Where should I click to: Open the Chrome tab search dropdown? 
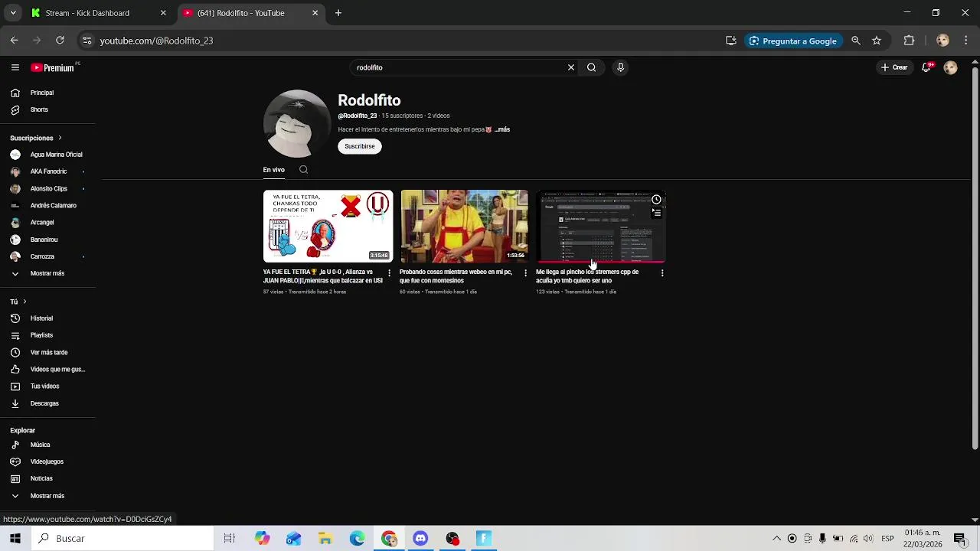pos(13,13)
